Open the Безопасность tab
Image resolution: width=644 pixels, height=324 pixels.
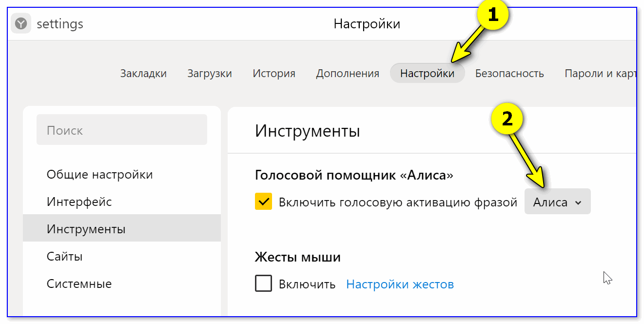pos(509,74)
